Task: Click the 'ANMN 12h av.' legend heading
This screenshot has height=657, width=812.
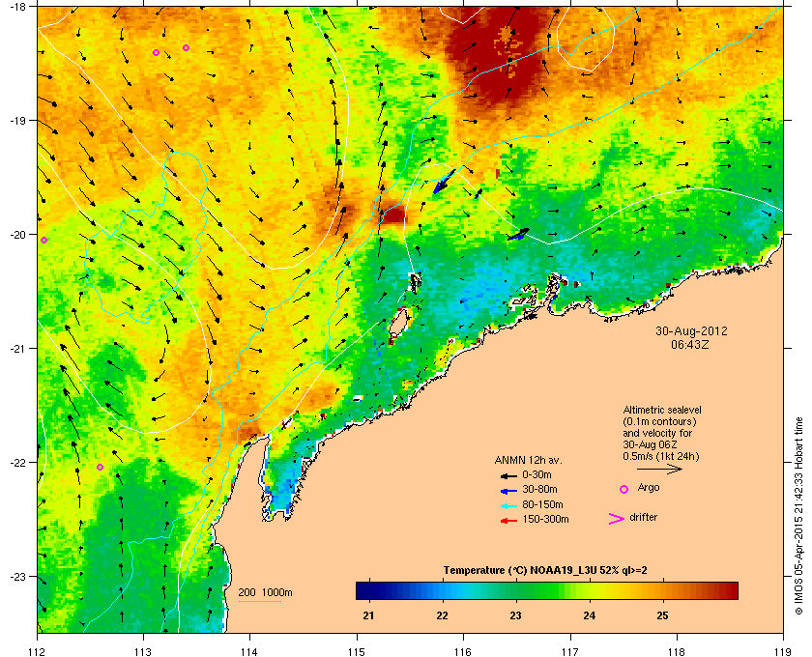Action: tap(528, 460)
